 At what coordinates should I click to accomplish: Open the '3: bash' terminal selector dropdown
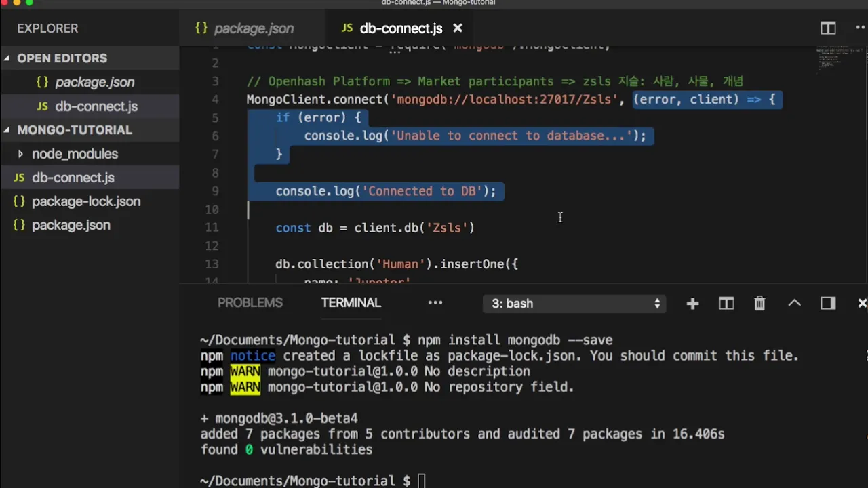click(574, 304)
